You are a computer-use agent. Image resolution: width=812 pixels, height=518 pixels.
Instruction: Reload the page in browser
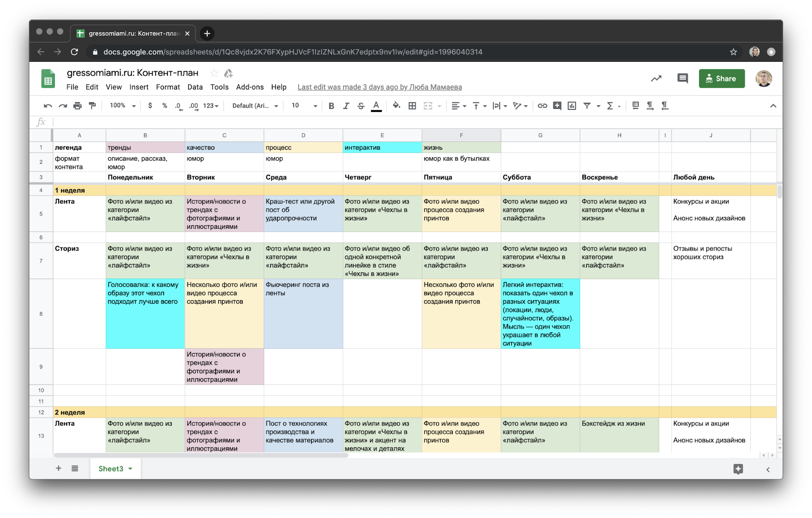pyautogui.click(x=74, y=52)
